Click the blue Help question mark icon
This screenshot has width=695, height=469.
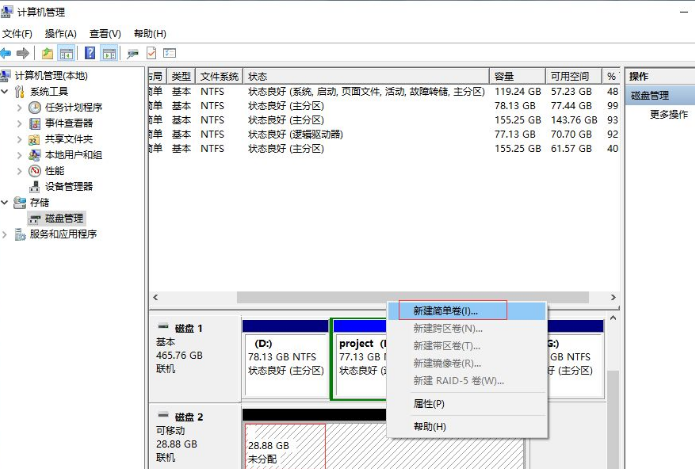tap(89, 53)
